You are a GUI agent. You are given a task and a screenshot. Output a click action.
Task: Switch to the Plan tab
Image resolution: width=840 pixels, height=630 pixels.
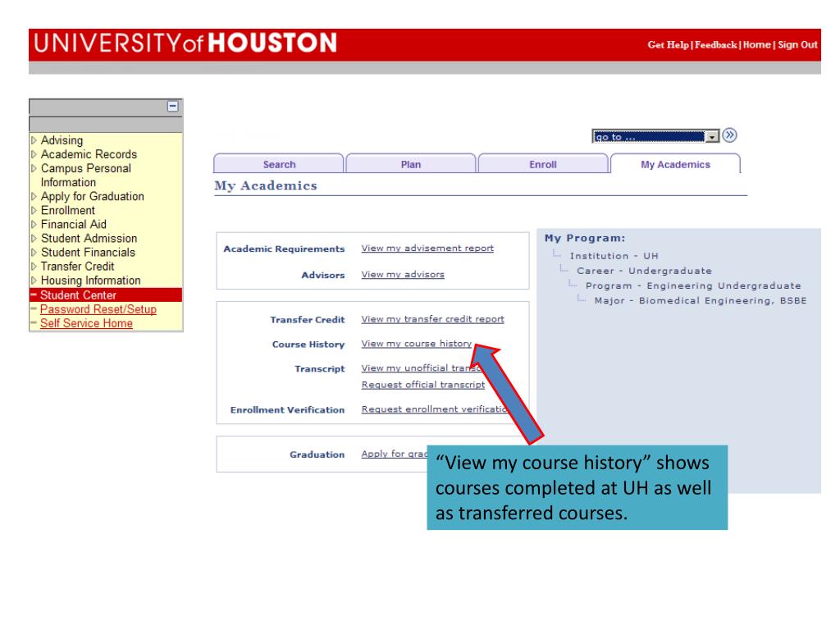tap(411, 164)
